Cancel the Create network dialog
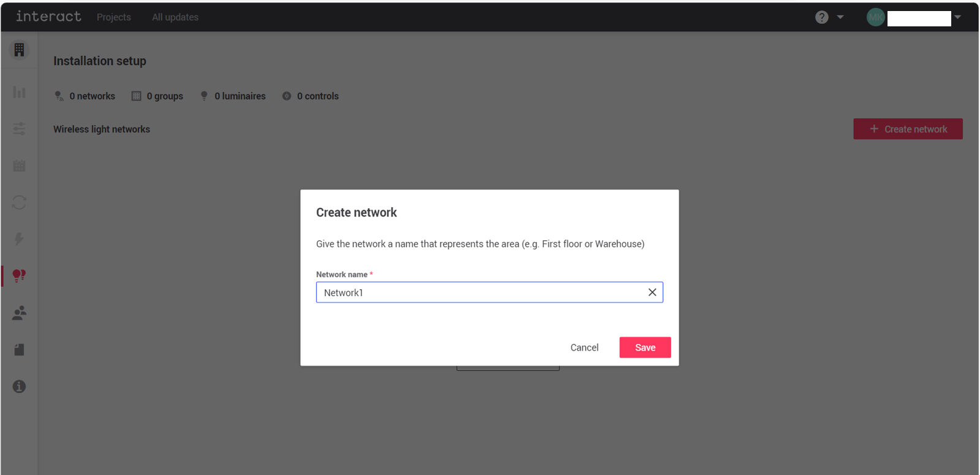This screenshot has height=475, width=980. [x=584, y=348]
